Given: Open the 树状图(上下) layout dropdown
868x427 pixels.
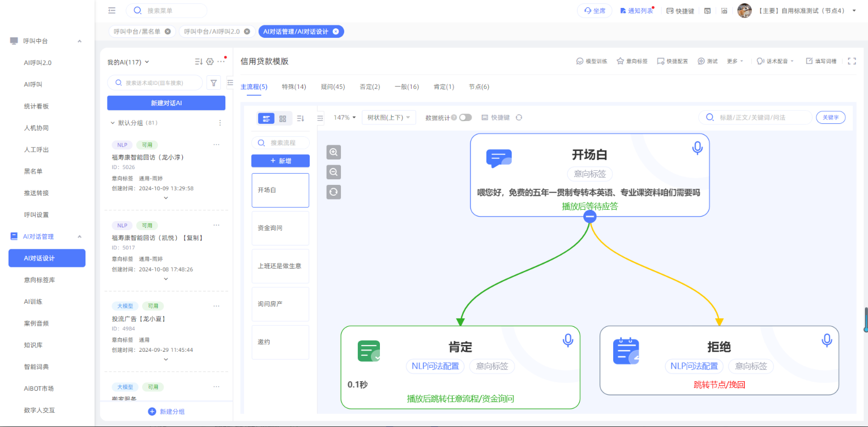Looking at the screenshot, I should point(388,118).
